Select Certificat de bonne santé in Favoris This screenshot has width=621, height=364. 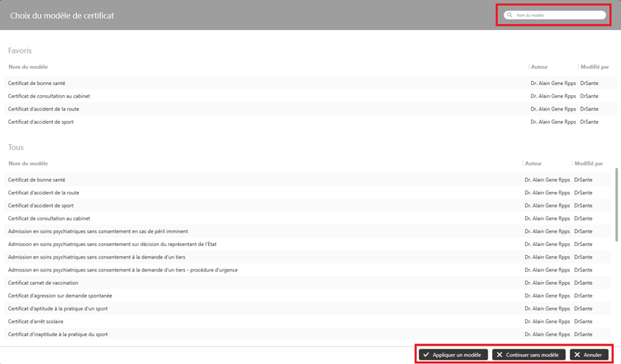[x=37, y=83]
